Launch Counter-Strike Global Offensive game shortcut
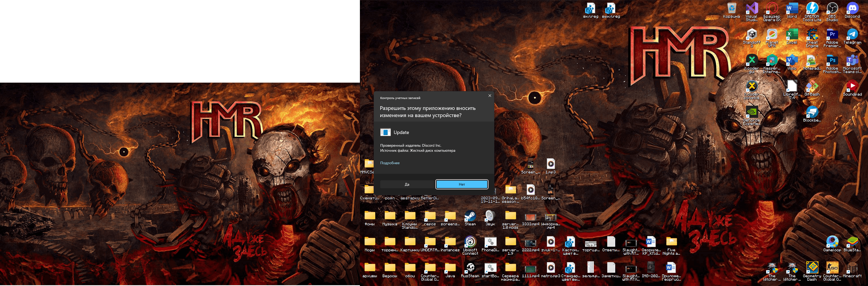This screenshot has height=286, width=868. [832, 271]
